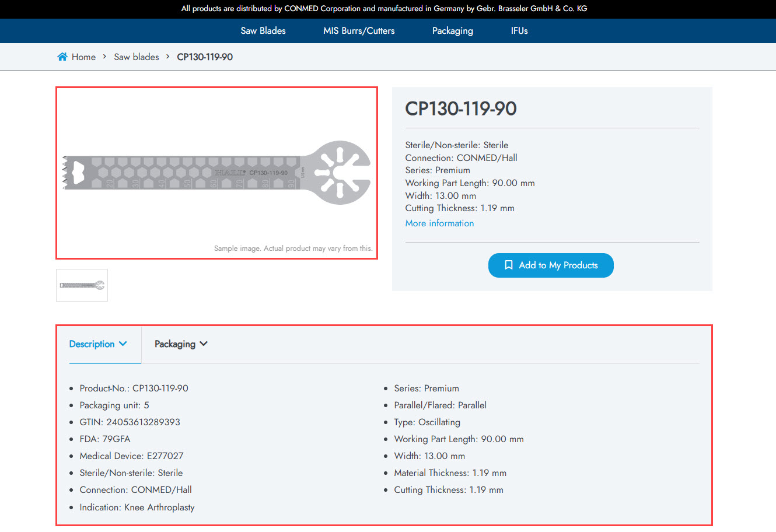Image resolution: width=776 pixels, height=532 pixels.
Task: Select the small saw blade thumbnail
Action: coord(82,285)
